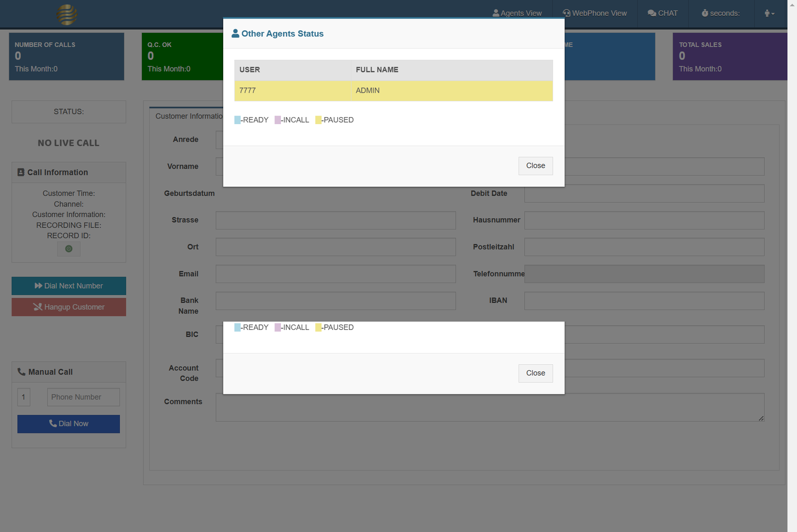Hang up using the Hangup Customer button
Viewport: 797px width, 532px height.
[x=69, y=307]
